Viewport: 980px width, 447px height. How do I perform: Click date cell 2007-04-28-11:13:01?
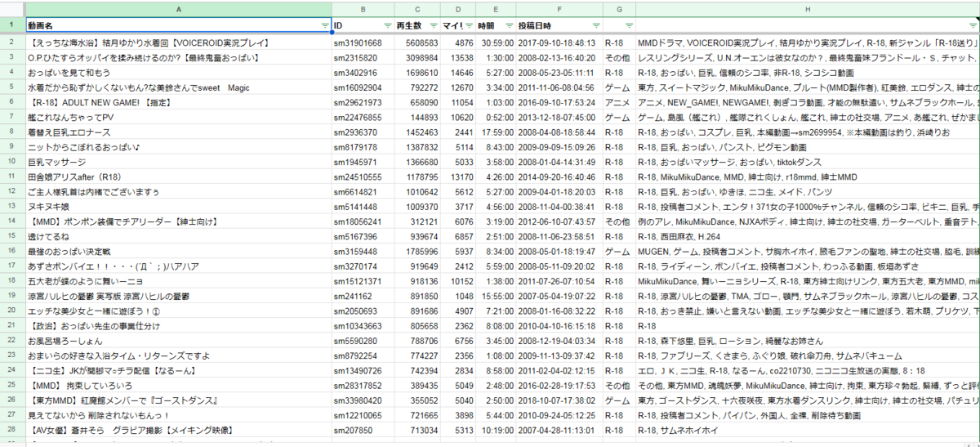[x=559, y=428]
